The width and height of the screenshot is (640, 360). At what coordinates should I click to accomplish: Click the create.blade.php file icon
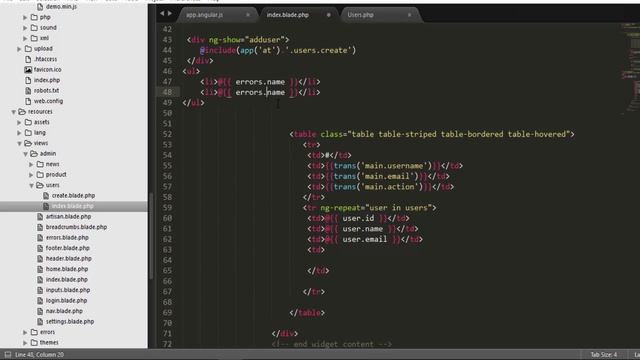(46, 196)
